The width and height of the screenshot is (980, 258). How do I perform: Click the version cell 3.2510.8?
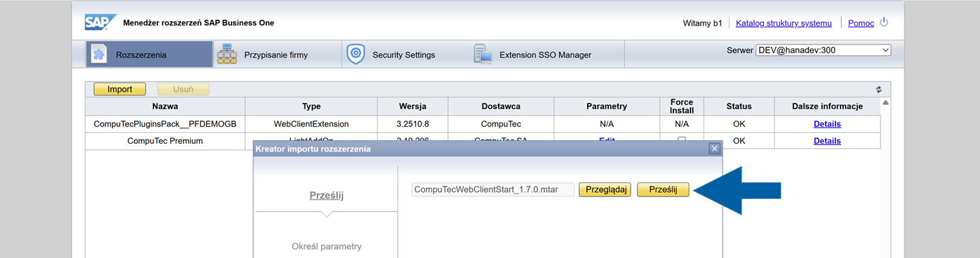point(413,124)
